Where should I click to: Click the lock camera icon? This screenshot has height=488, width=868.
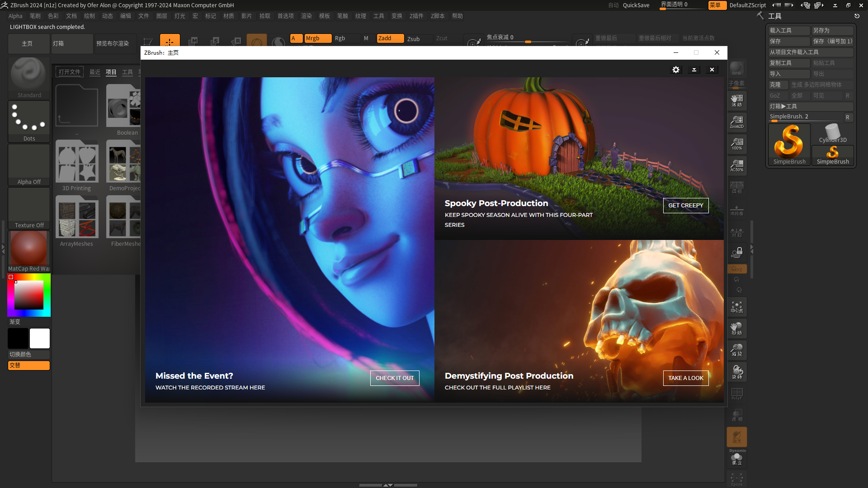coord(736,252)
